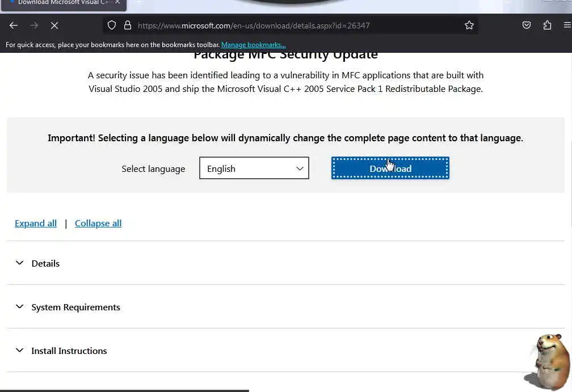View site security padlock info
572x392 pixels.
click(x=127, y=25)
